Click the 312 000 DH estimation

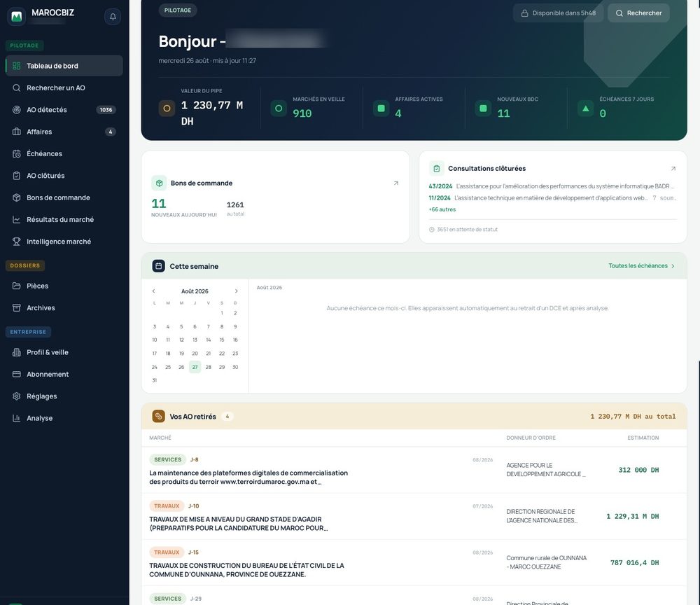coord(638,470)
